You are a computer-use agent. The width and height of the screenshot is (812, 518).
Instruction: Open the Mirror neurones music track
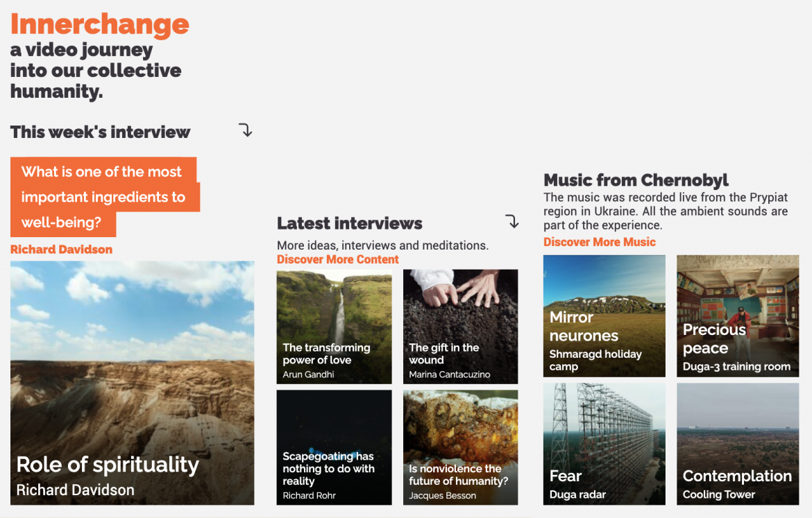click(604, 316)
